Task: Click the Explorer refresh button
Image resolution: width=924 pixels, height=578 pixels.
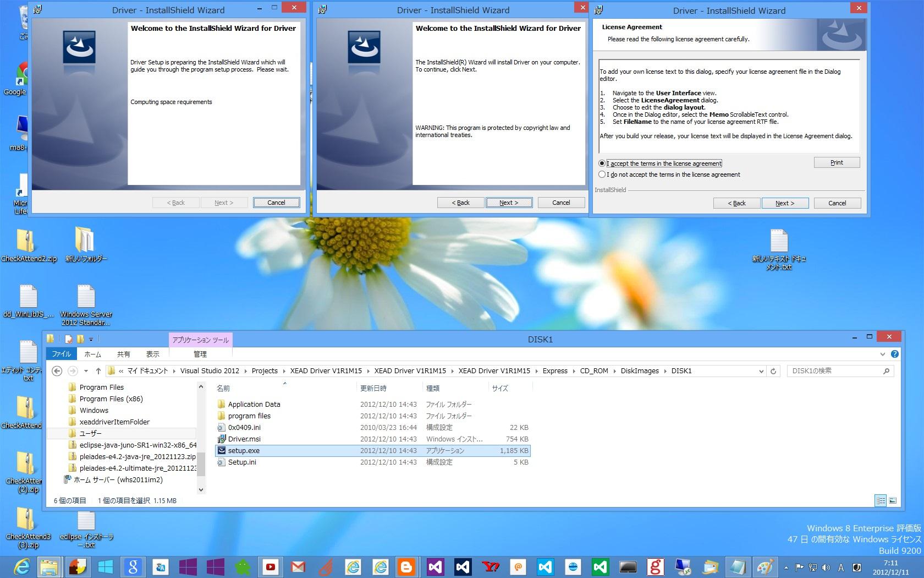Action: click(x=773, y=371)
